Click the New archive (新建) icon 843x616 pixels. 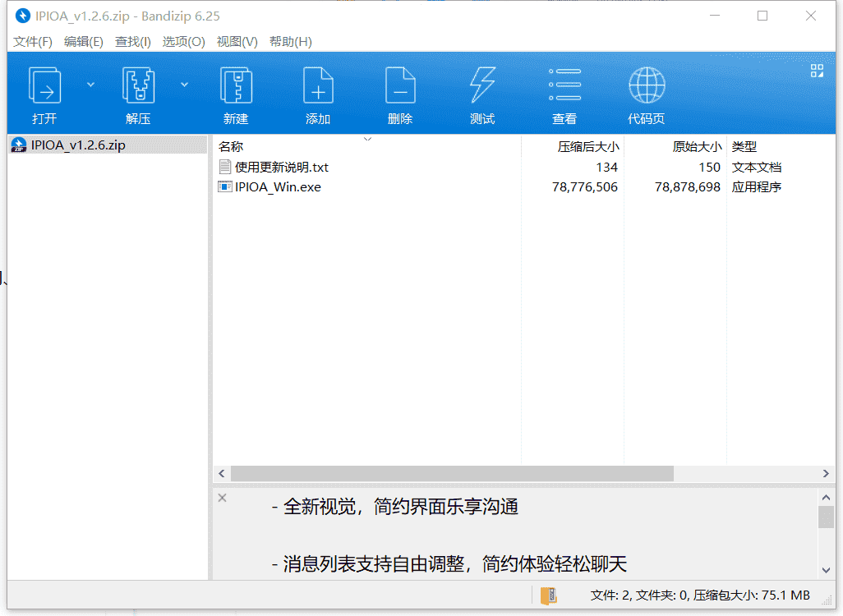pyautogui.click(x=236, y=85)
